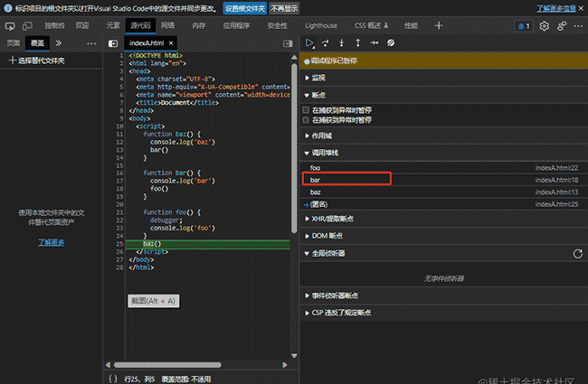Tick the exception checkbox directly under 断点 header

point(306,109)
